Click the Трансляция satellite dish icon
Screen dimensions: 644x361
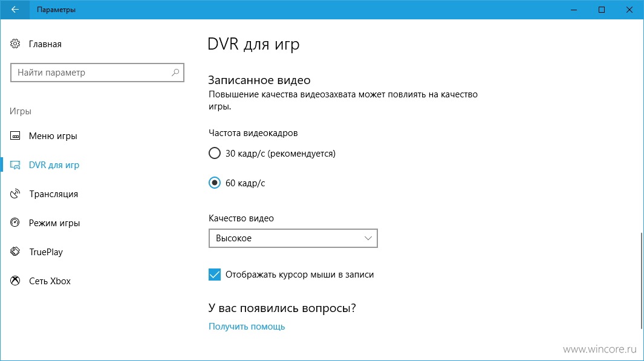pyautogui.click(x=15, y=194)
